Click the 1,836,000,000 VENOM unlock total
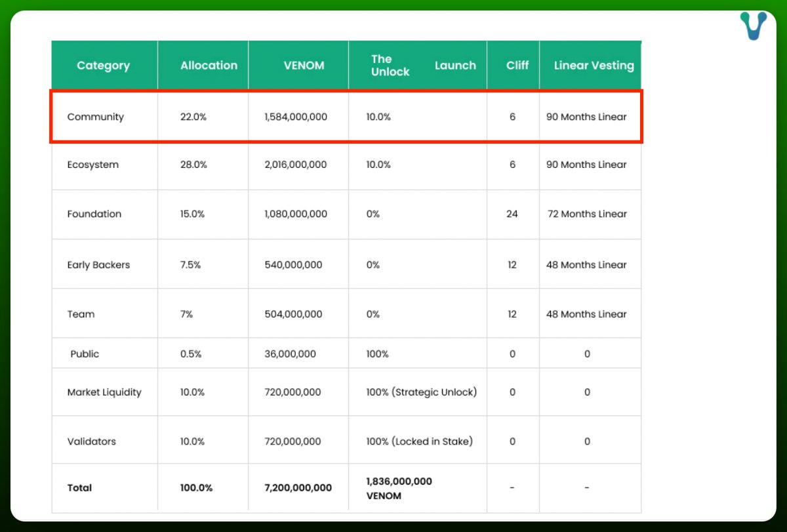The image size is (787, 532). [x=399, y=489]
